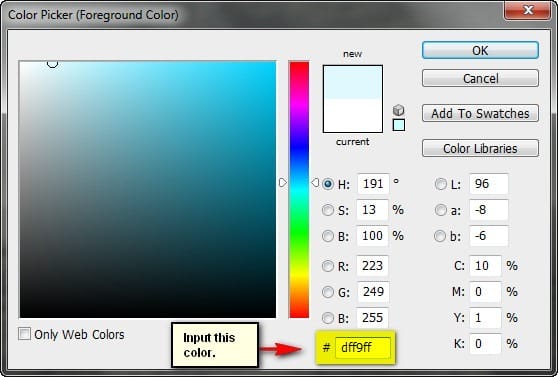Click the web-safe color swatch below cube

point(399,125)
